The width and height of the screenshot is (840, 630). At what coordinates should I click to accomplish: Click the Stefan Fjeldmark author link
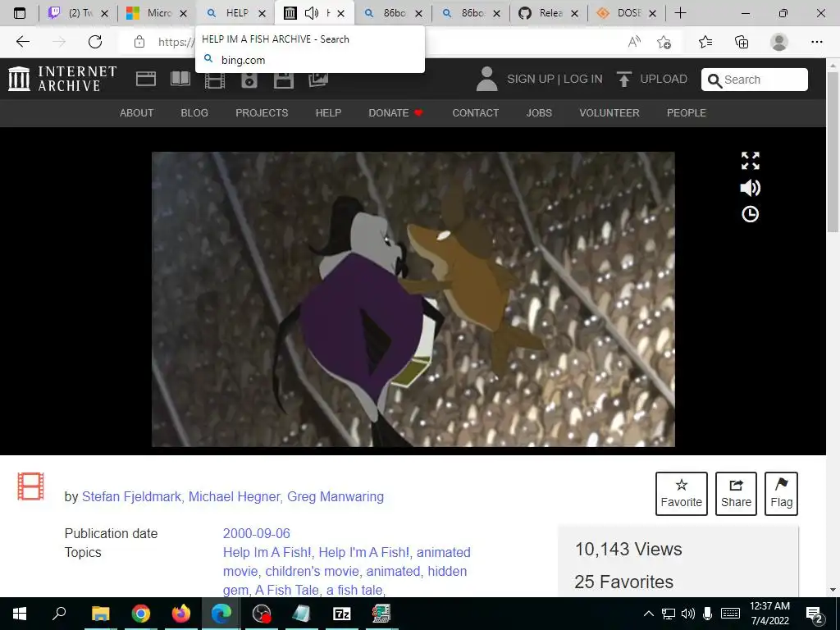pyautogui.click(x=131, y=496)
